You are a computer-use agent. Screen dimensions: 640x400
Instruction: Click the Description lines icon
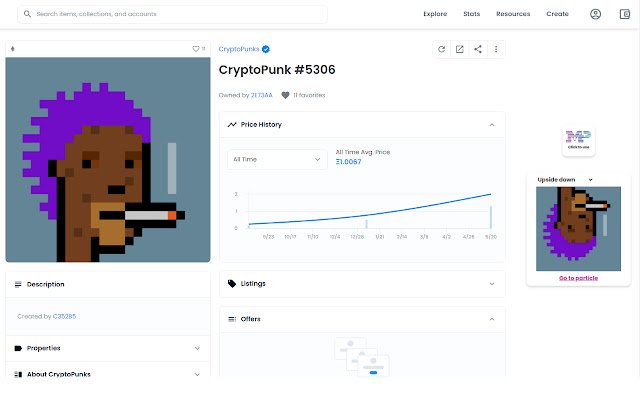coord(18,284)
